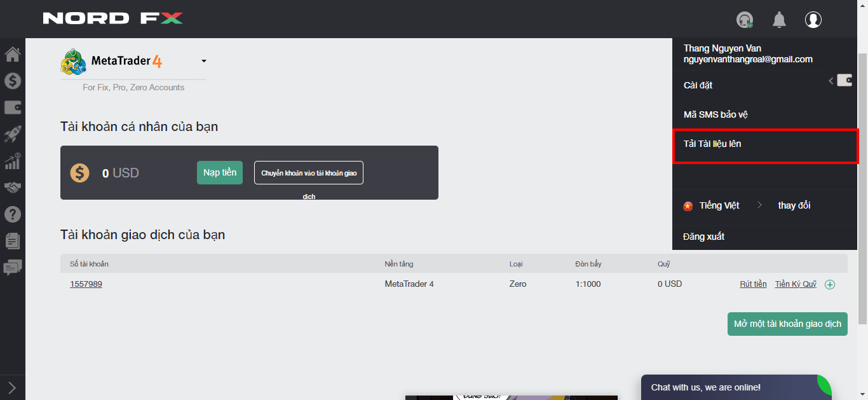Click the Đòn bẩy column header
Viewport: 868px width, 400px height.
[588, 264]
